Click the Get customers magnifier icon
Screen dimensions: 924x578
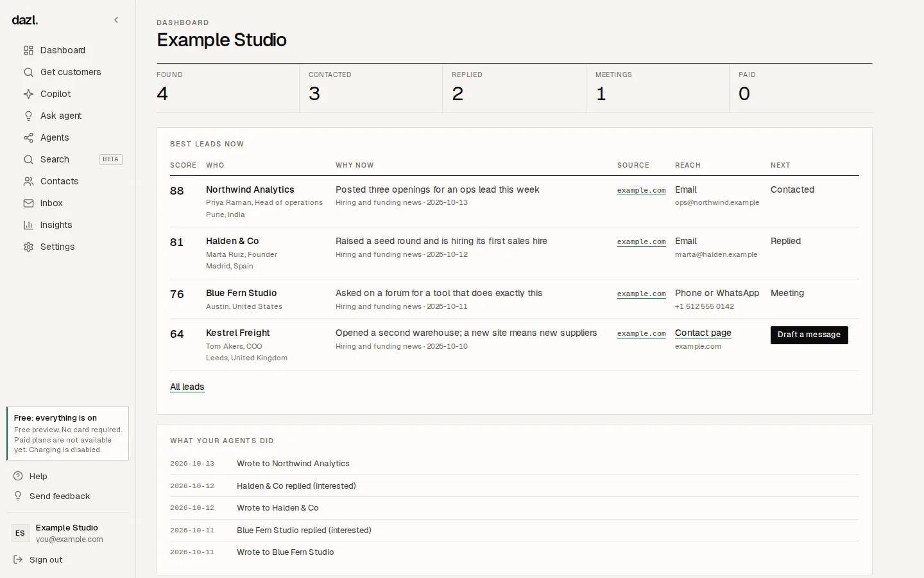pos(28,72)
